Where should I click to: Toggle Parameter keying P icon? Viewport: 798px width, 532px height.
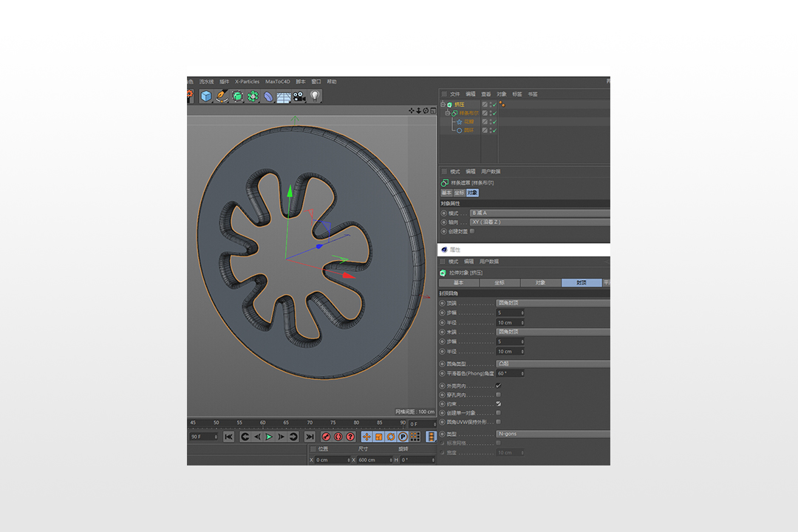point(403,437)
